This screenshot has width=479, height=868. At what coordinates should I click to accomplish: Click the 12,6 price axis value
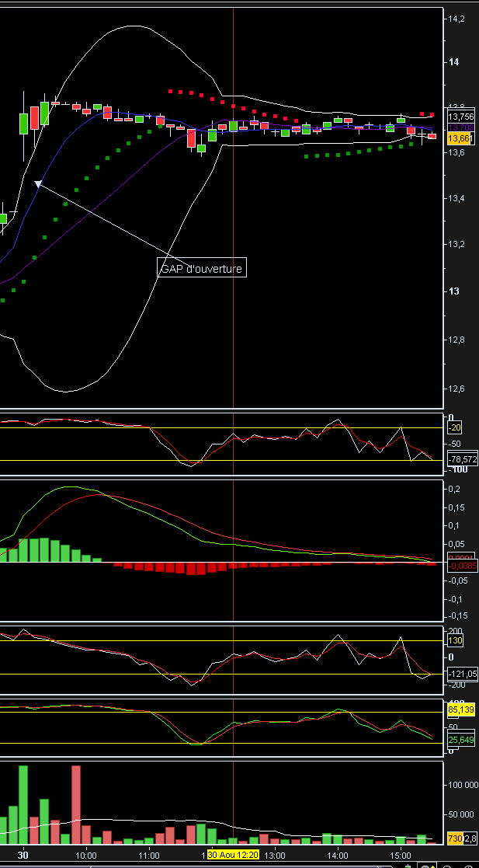(457, 389)
